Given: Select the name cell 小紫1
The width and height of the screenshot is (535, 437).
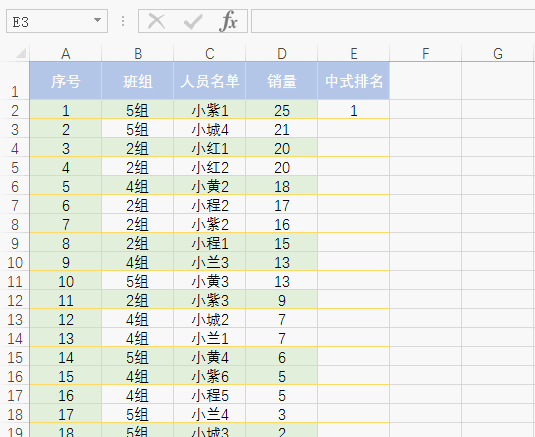Looking at the screenshot, I should 209,109.
